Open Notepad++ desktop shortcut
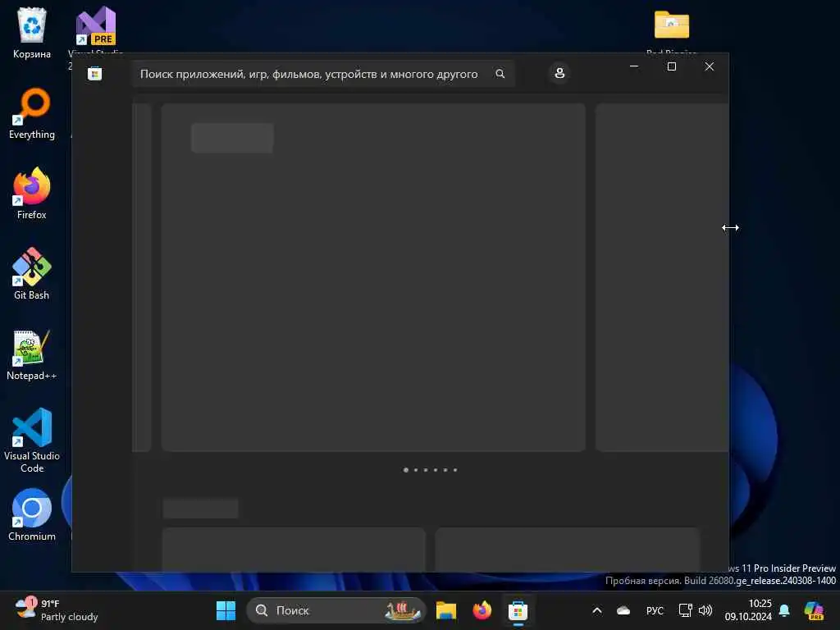 (32, 354)
